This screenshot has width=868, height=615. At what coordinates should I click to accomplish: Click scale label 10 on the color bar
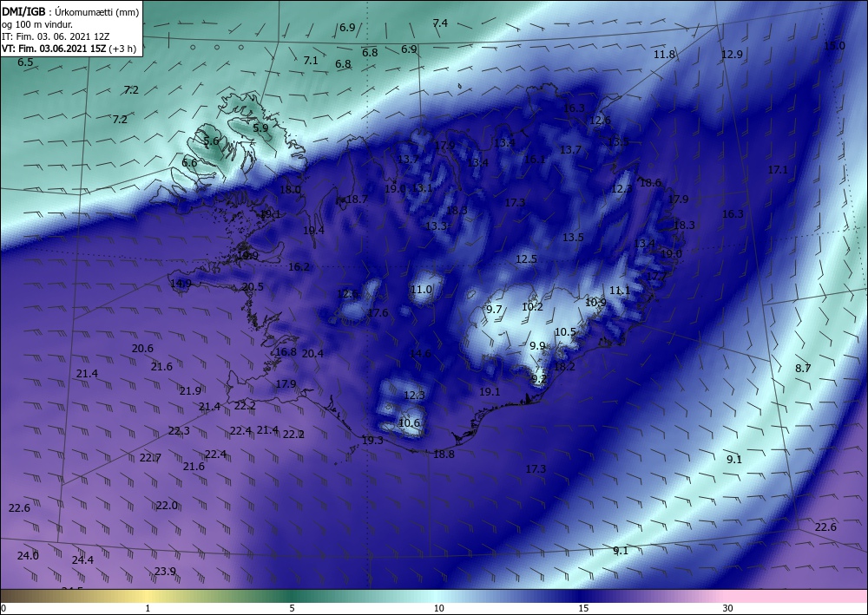(438, 608)
